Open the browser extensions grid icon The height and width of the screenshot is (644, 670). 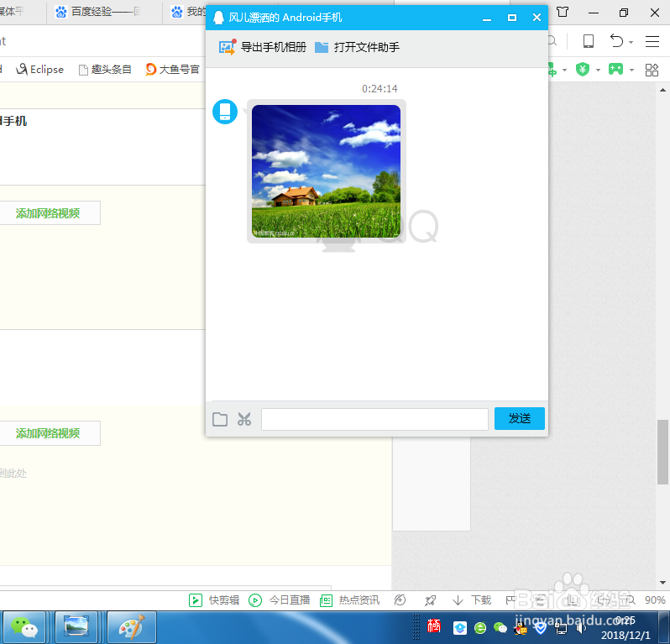pyautogui.click(x=652, y=70)
